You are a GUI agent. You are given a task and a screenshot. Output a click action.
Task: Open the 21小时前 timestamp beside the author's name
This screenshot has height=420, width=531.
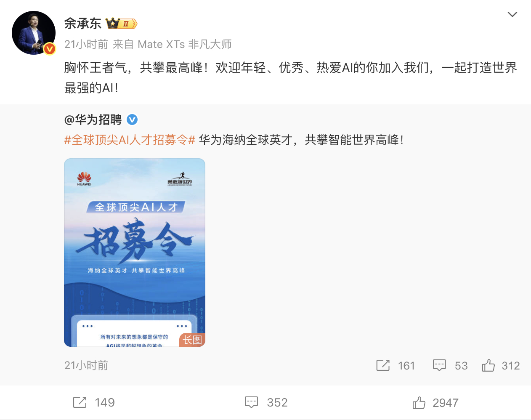pyautogui.click(x=86, y=44)
